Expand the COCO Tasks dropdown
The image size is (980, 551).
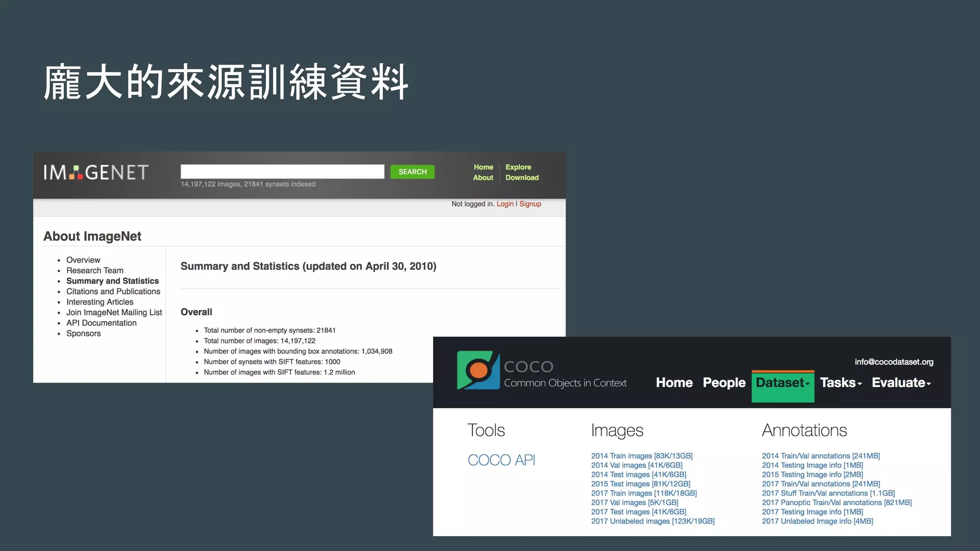coord(841,383)
